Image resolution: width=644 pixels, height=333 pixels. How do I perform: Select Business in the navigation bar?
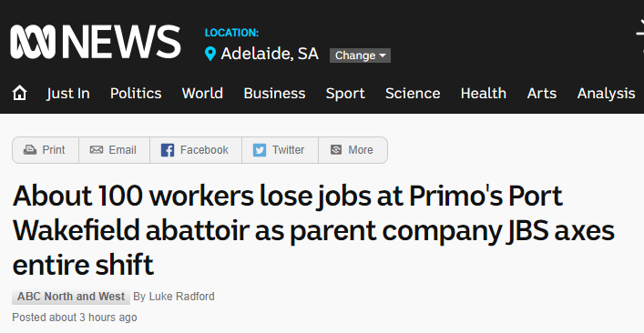coord(274,94)
